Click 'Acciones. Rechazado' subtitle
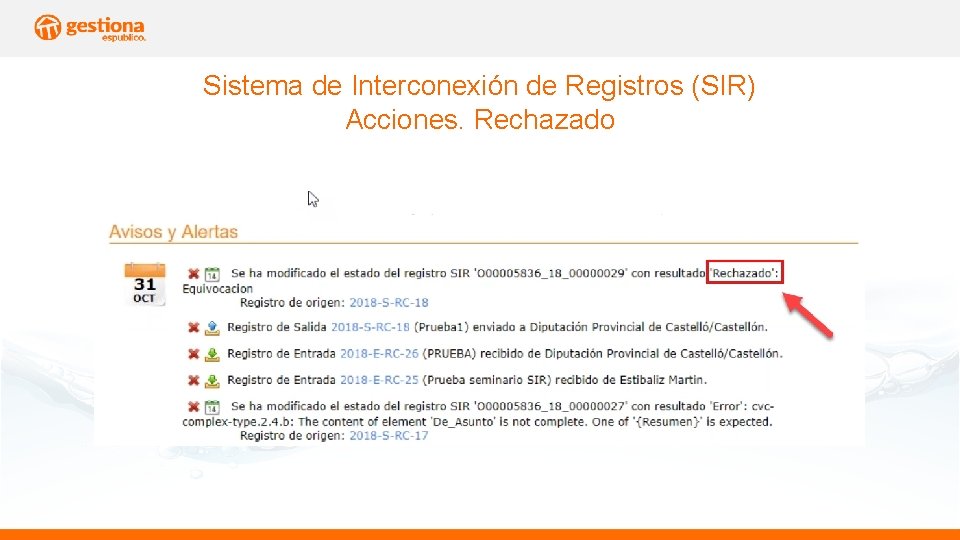This screenshot has width=960, height=540. tap(480, 119)
